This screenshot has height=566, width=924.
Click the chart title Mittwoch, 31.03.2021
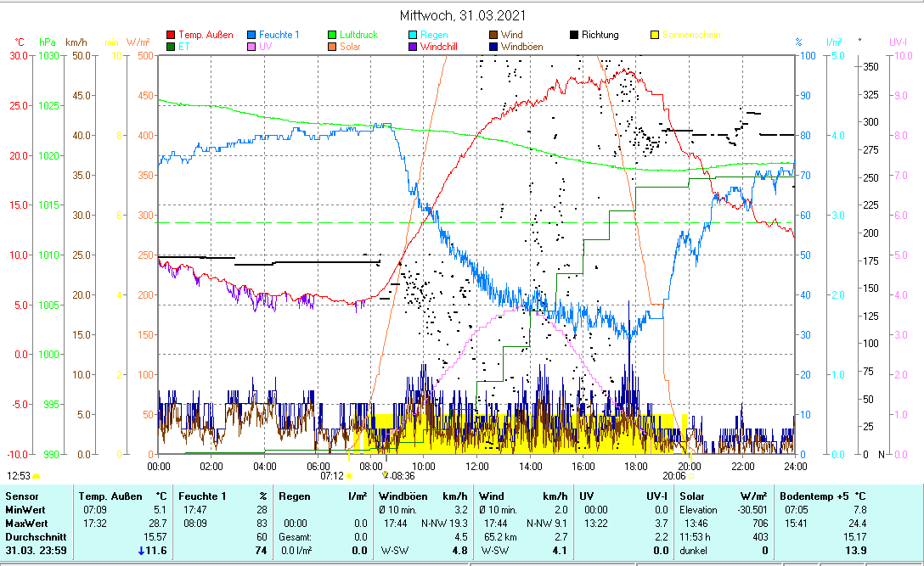coord(462,15)
